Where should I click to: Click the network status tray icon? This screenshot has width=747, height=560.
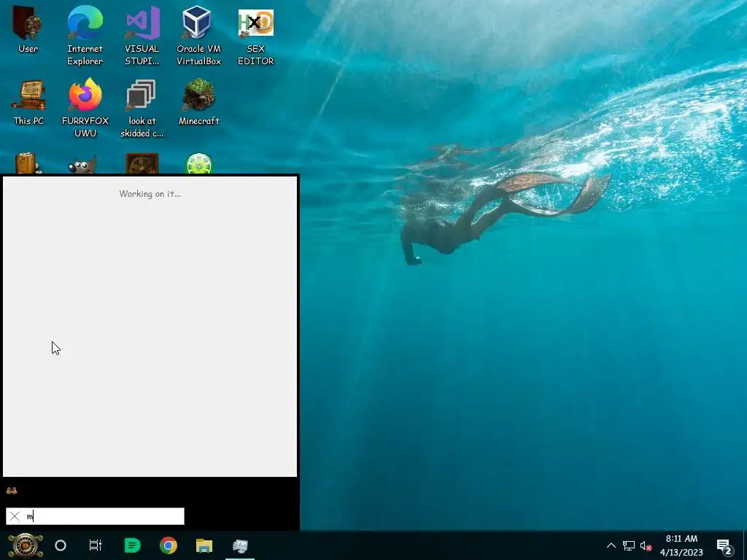(x=628, y=545)
